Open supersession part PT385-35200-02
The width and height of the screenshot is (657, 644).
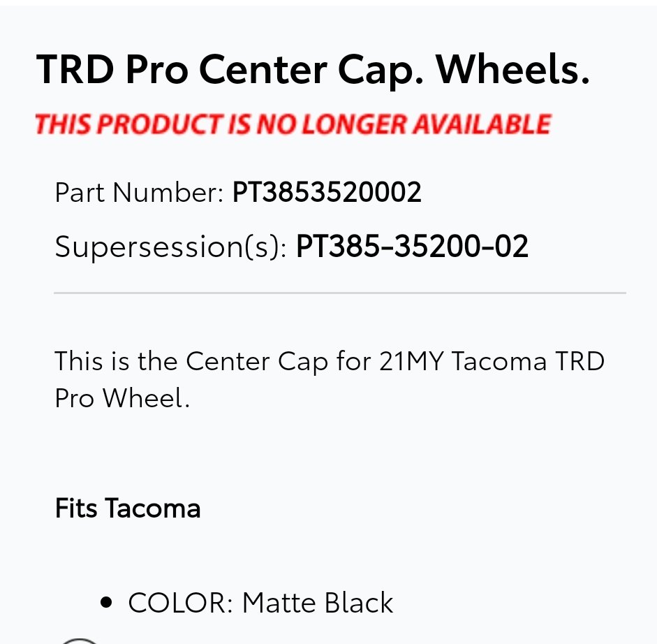[412, 246]
